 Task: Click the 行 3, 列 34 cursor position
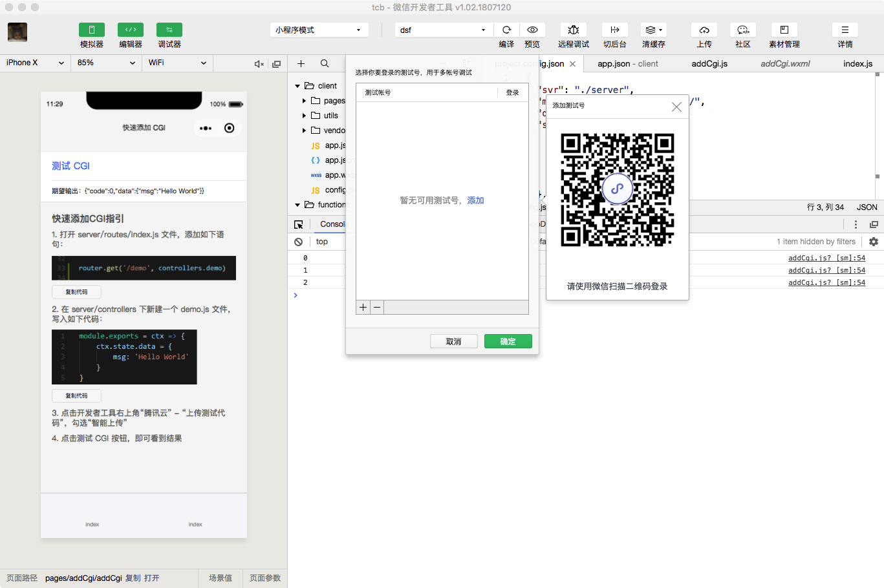[825, 207]
